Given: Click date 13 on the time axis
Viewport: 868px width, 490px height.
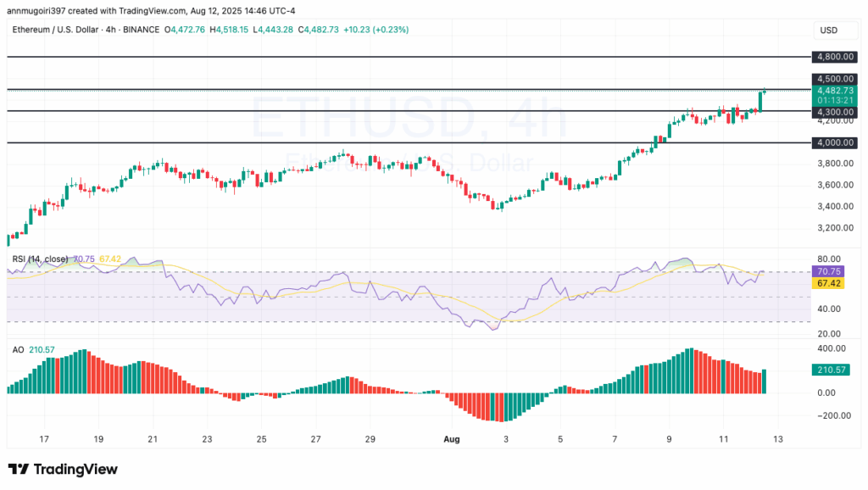Looking at the screenshot, I should pos(778,439).
